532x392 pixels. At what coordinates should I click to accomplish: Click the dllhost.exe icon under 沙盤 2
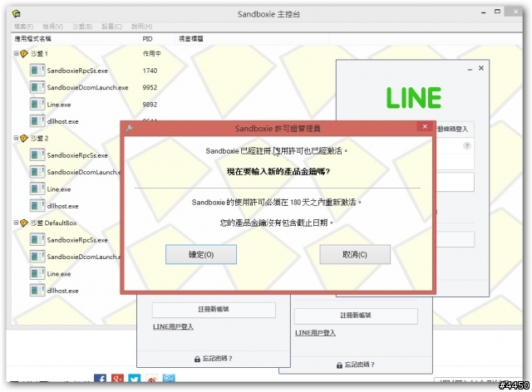pyautogui.click(x=37, y=206)
